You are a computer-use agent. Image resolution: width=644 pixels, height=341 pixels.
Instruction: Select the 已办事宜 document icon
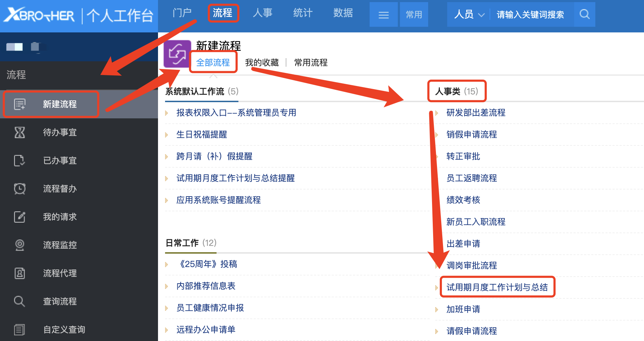pos(20,161)
